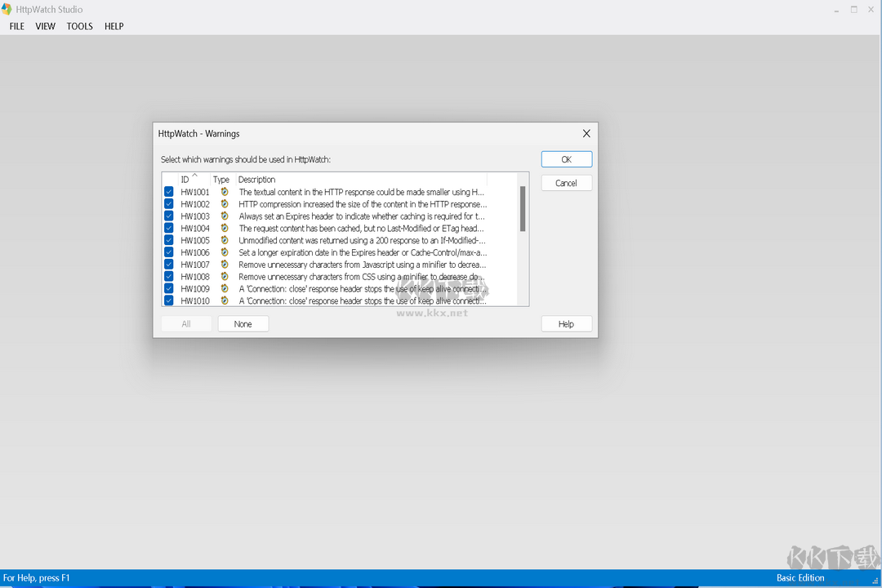Uncheck the HW1002 warning checkbox
Viewport: 882px width, 588px height.
coord(169,203)
